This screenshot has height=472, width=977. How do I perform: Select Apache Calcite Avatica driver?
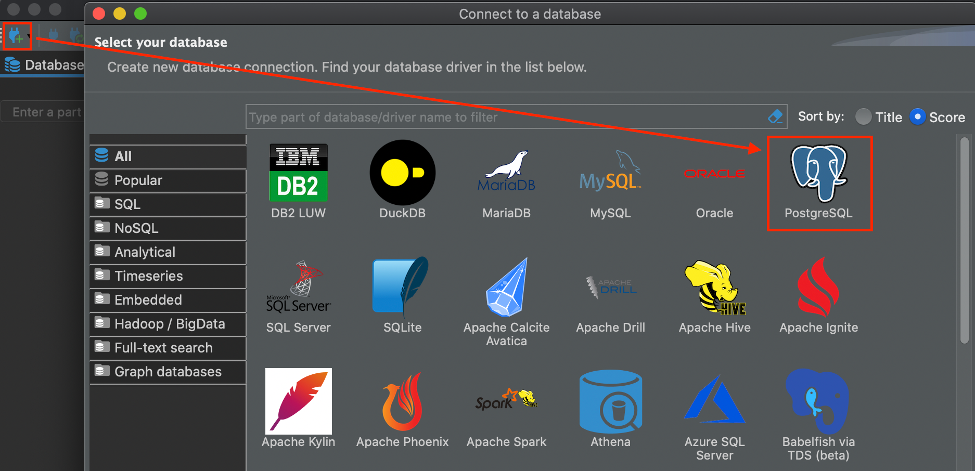pyautogui.click(x=506, y=287)
